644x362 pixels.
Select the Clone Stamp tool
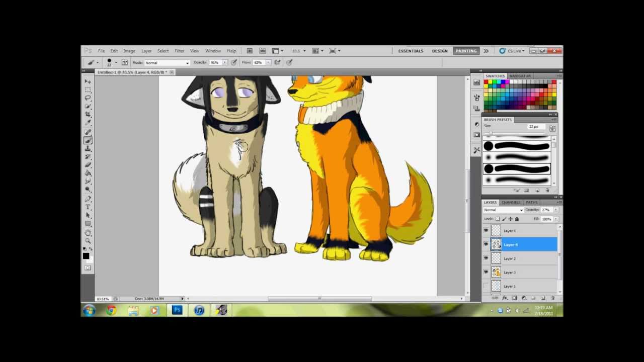88,149
